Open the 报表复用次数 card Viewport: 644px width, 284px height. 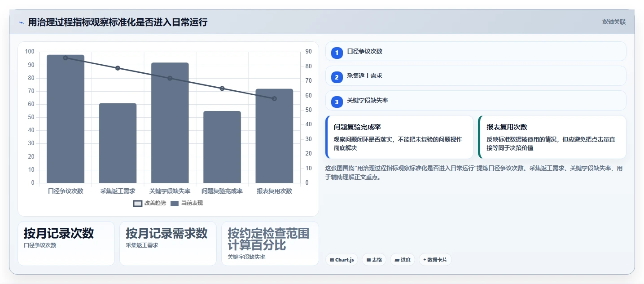point(552,137)
